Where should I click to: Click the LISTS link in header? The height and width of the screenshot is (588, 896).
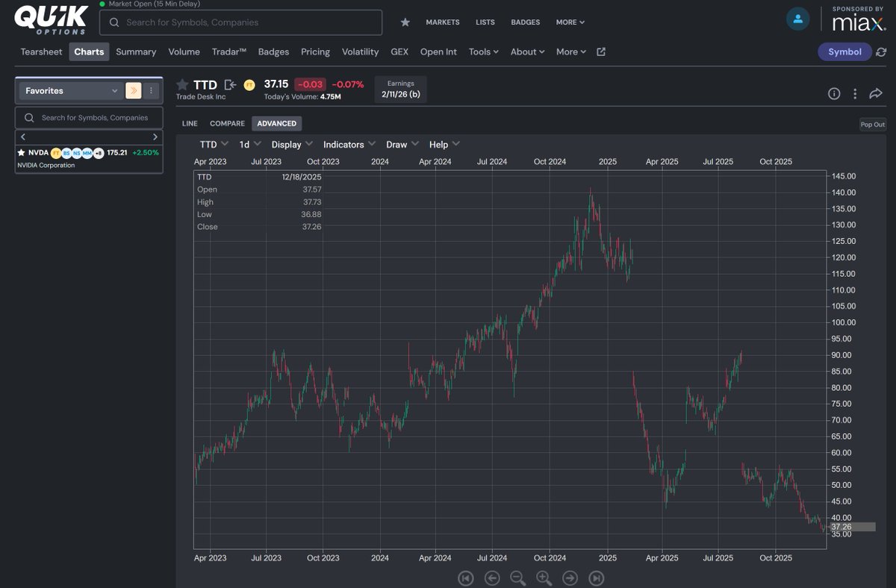[485, 22]
